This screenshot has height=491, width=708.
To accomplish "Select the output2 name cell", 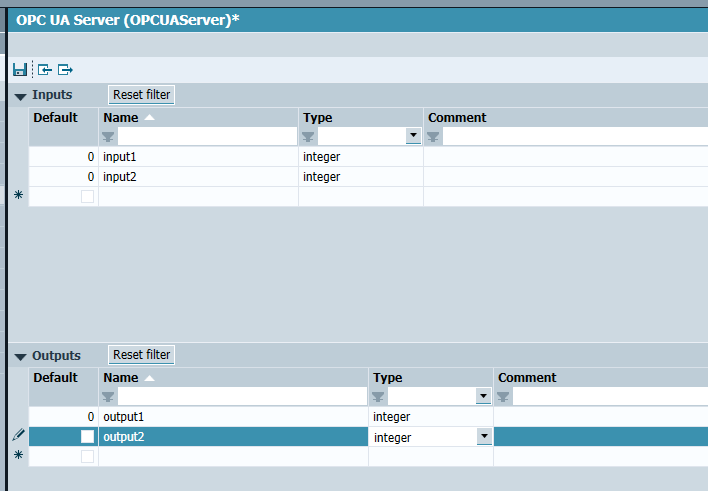I will pos(233,436).
